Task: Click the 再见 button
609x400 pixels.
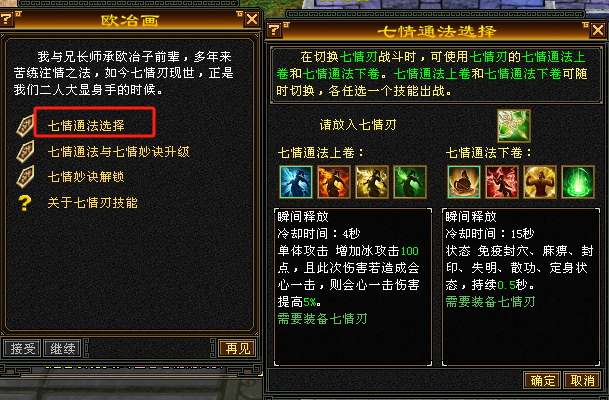Action: tap(237, 348)
